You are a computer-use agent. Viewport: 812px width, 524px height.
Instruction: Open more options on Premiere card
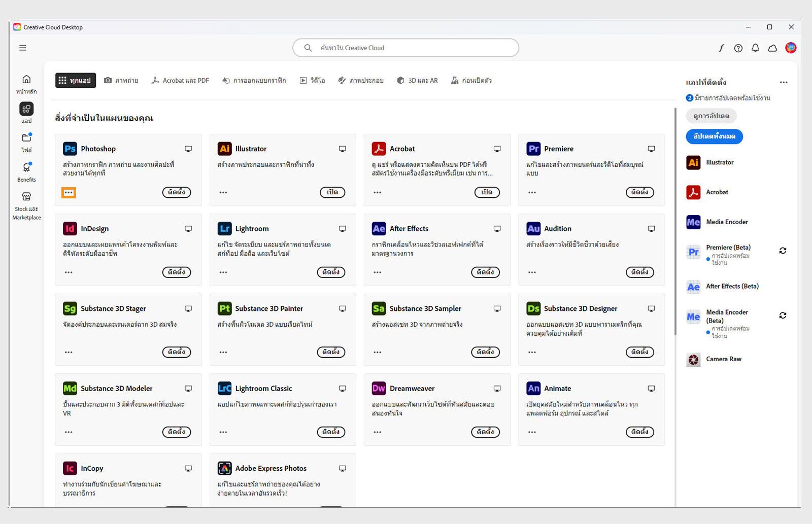point(532,193)
